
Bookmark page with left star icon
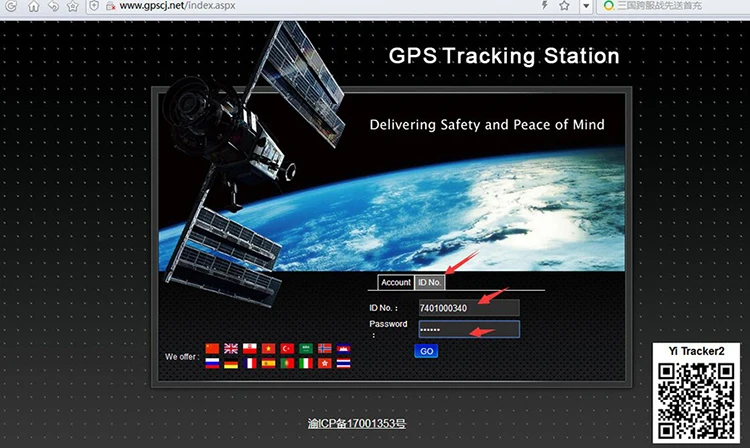73,6
